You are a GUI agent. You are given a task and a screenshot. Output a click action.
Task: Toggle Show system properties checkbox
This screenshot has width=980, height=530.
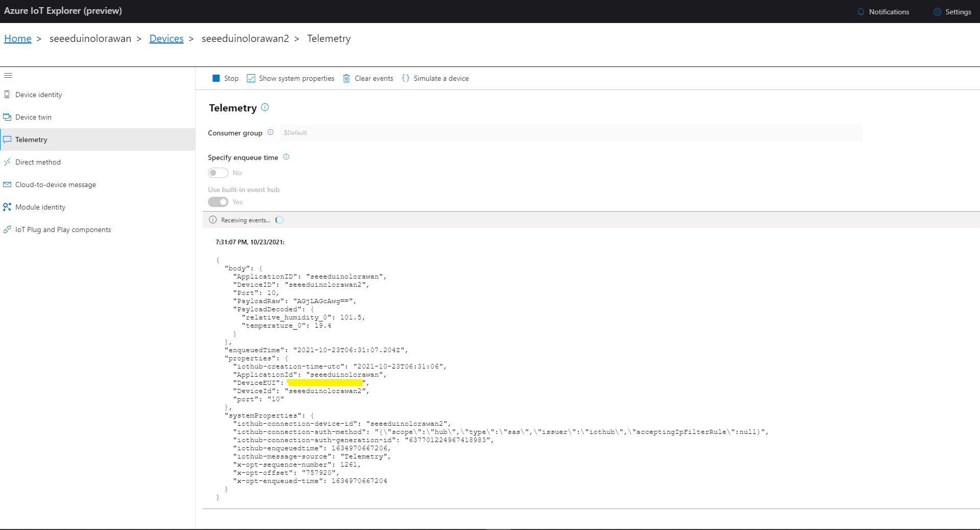click(251, 78)
